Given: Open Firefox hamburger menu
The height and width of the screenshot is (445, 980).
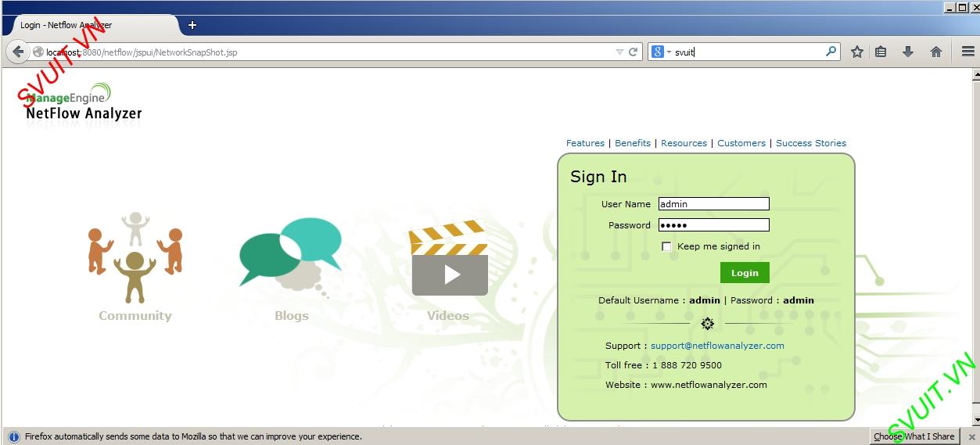Looking at the screenshot, I should tap(968, 52).
